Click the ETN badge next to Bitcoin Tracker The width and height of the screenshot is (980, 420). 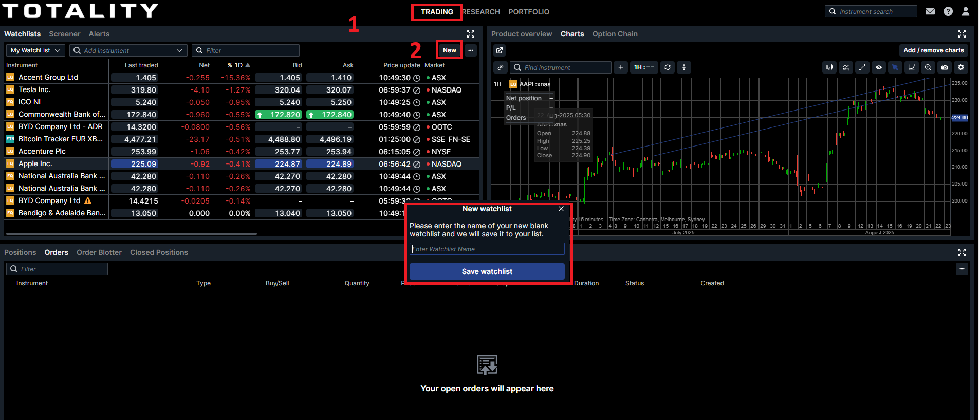[10, 139]
